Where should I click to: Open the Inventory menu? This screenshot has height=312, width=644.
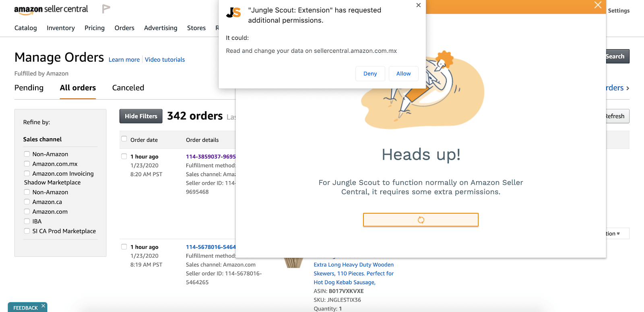click(61, 28)
